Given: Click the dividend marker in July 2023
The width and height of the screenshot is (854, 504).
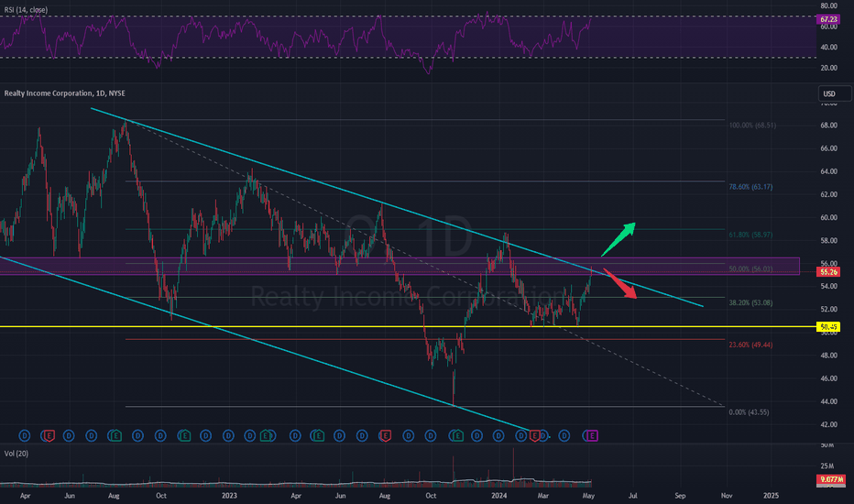Looking at the screenshot, I should (362, 435).
